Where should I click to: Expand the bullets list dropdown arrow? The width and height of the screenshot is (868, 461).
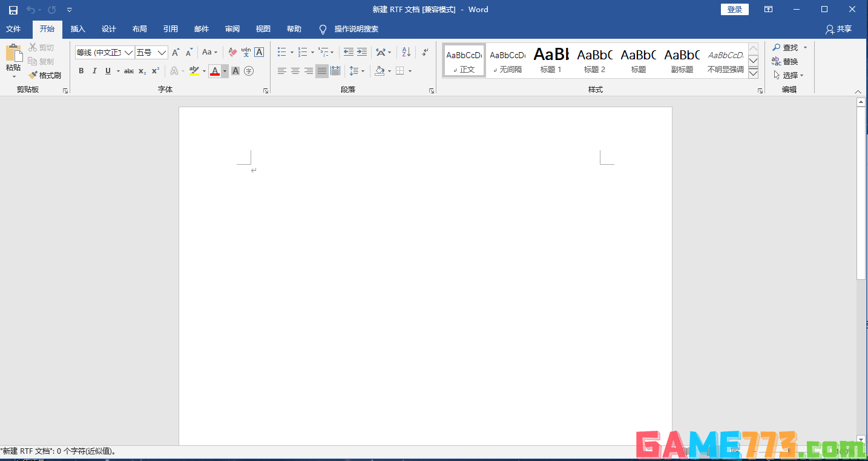click(x=292, y=53)
